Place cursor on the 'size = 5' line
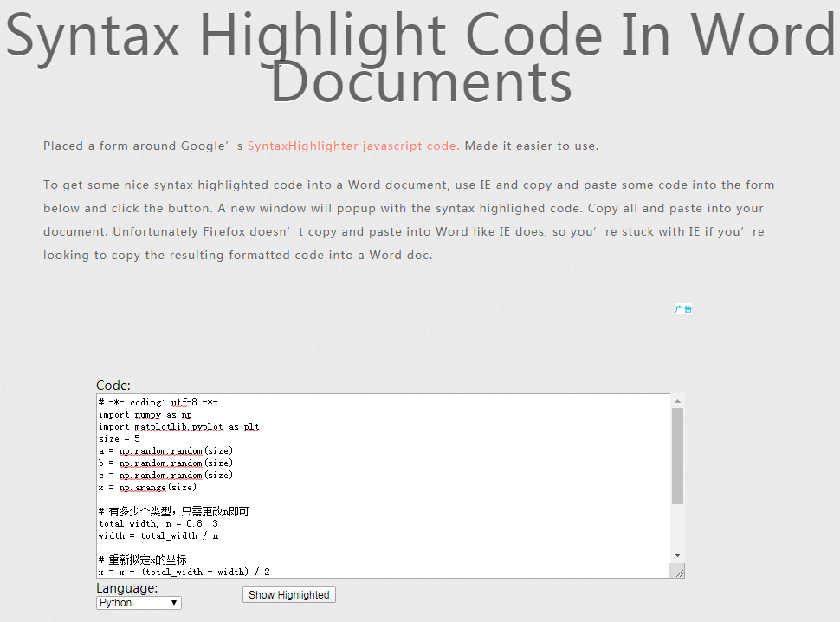840x622 pixels. tap(121, 438)
